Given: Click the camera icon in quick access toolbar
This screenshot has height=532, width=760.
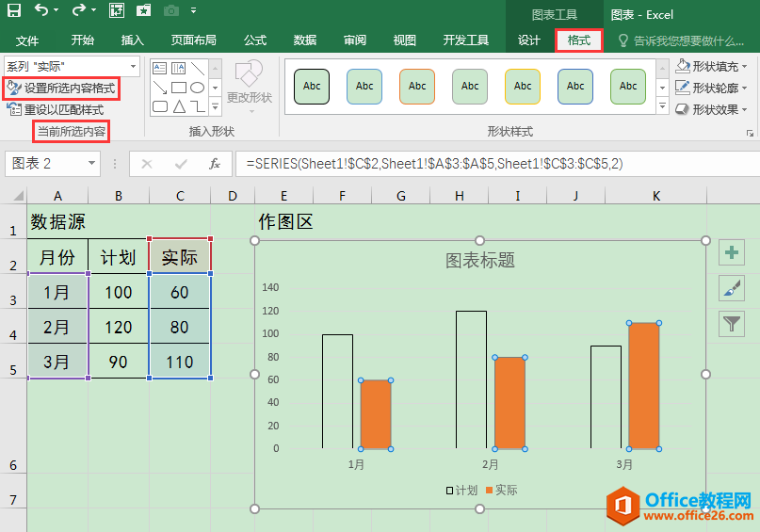Looking at the screenshot, I should click(170, 10).
